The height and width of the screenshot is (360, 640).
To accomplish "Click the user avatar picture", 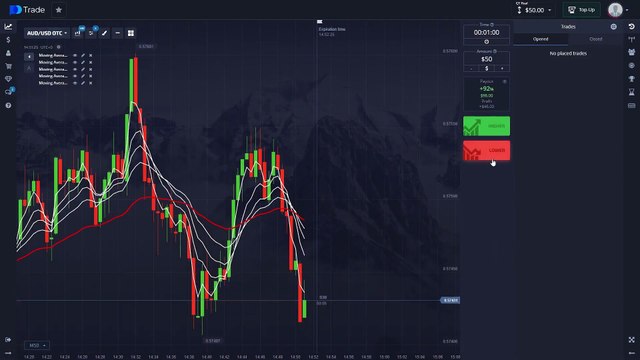I will coord(615,10).
